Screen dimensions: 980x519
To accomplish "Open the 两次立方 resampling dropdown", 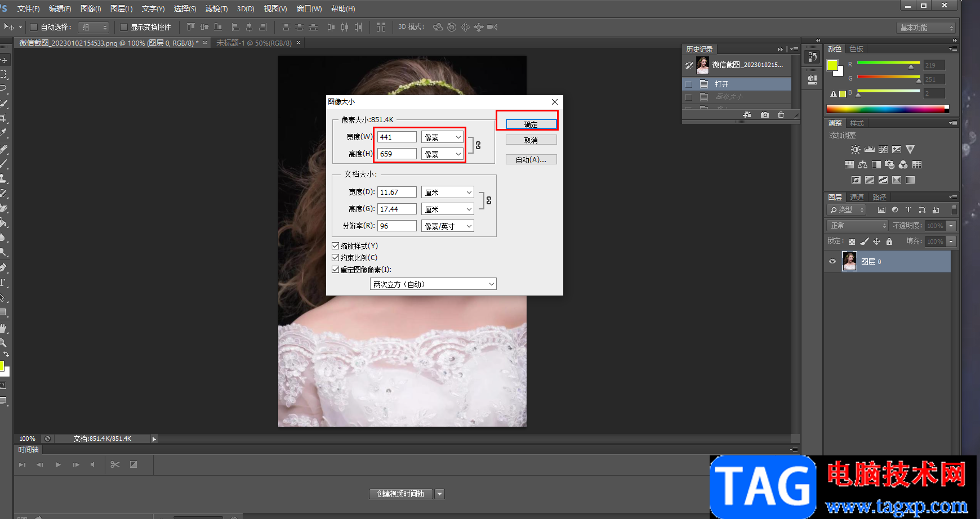I will click(x=433, y=284).
